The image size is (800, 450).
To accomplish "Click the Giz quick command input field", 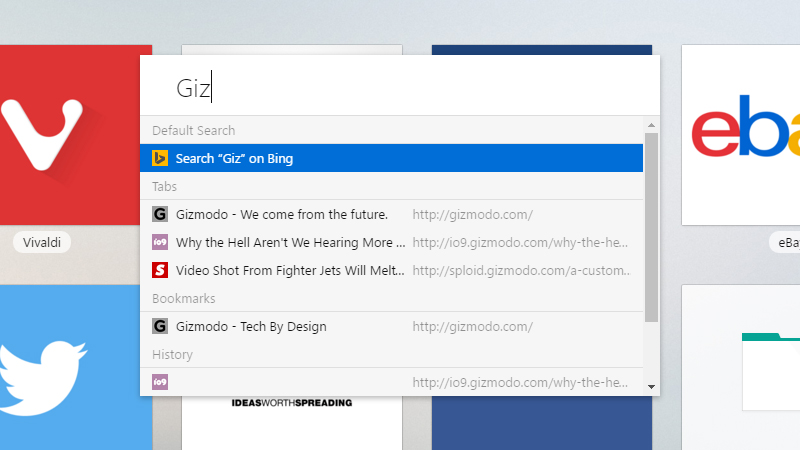I will (x=399, y=86).
